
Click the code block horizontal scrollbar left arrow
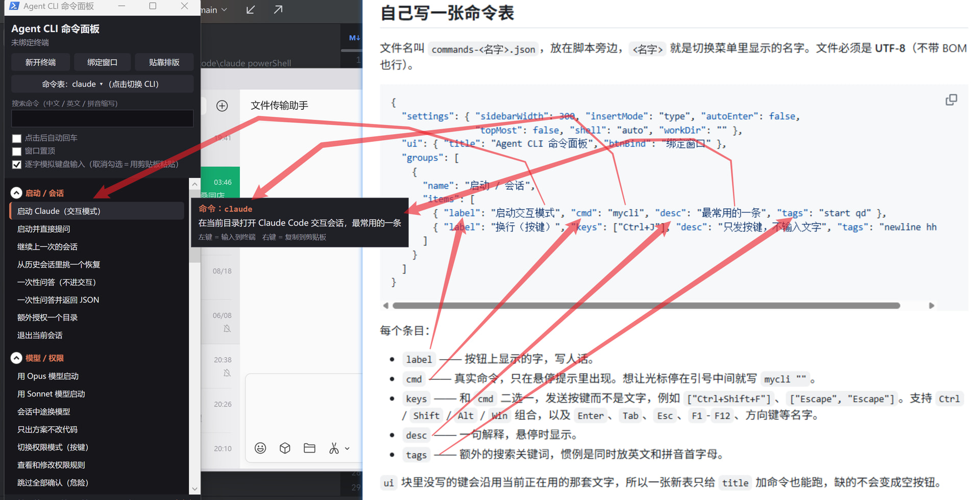coord(386,306)
